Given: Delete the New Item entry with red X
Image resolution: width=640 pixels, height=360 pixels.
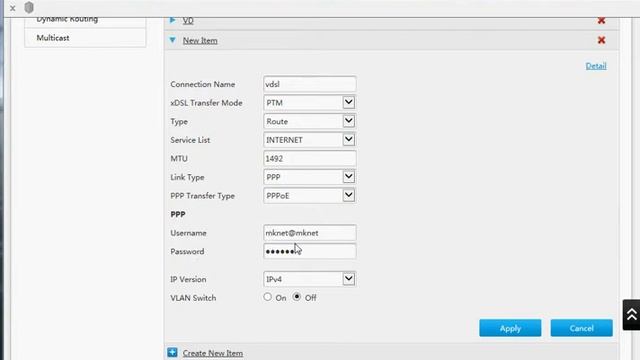Looking at the screenshot, I should (601, 40).
